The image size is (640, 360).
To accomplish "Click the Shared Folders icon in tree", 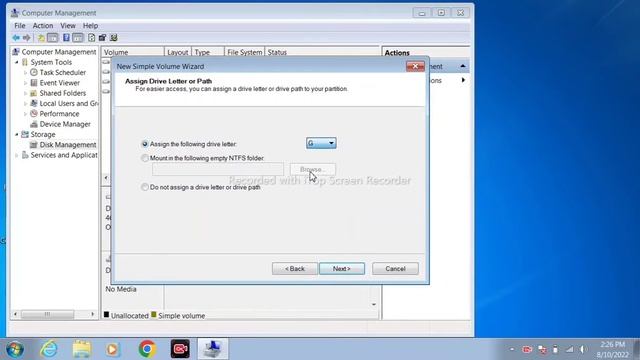I will tap(34, 93).
